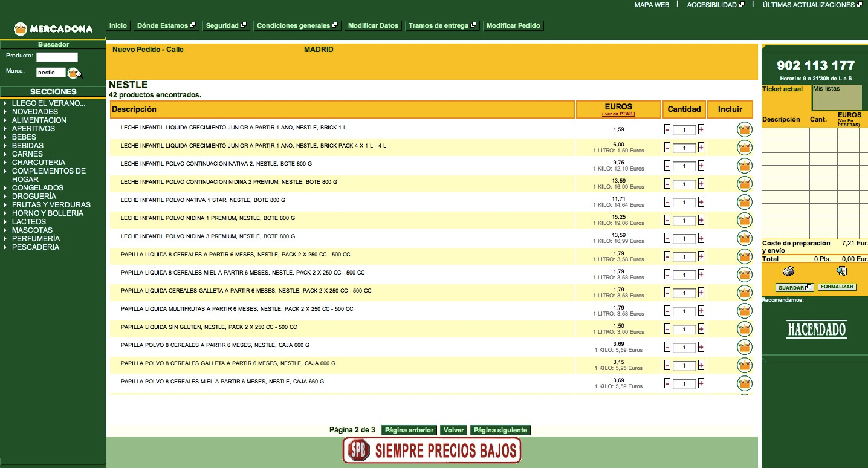Screen dimensions: 868x468
Task: Expand the ALIMENTACION section
Action: 5,120
